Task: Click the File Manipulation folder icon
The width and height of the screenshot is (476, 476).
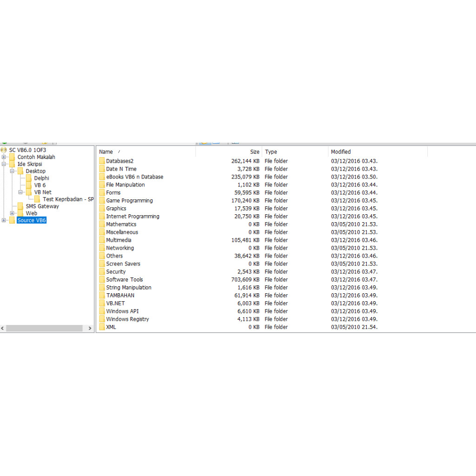Action: (102, 185)
